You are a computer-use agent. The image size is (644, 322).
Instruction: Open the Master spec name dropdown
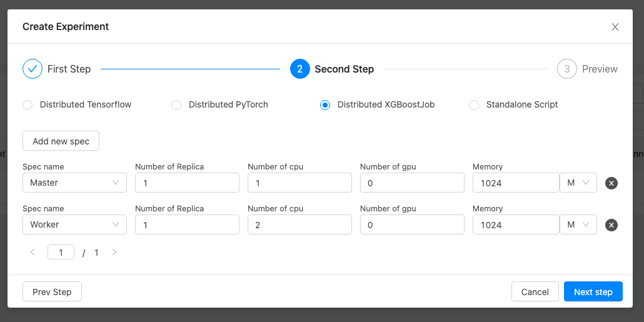74,183
